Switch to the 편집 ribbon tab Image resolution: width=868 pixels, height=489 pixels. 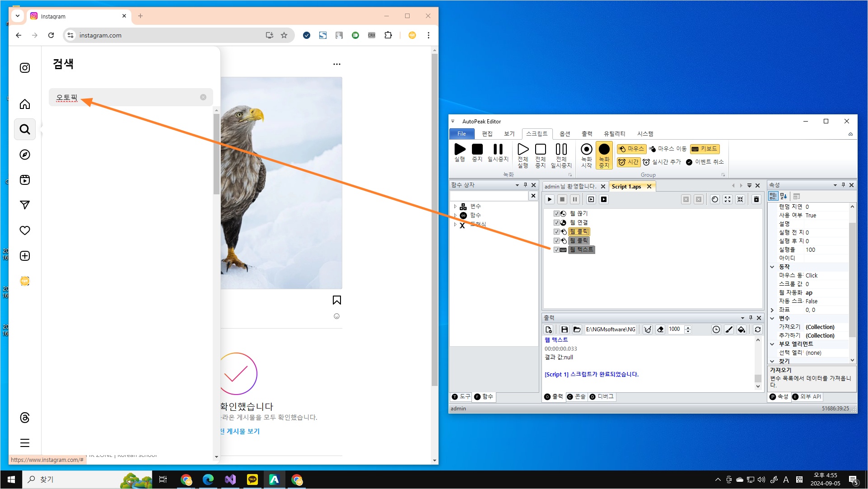pyautogui.click(x=487, y=134)
